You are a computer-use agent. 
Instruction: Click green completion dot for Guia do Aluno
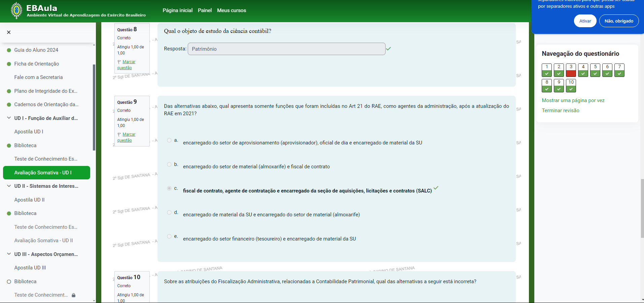pyautogui.click(x=9, y=50)
